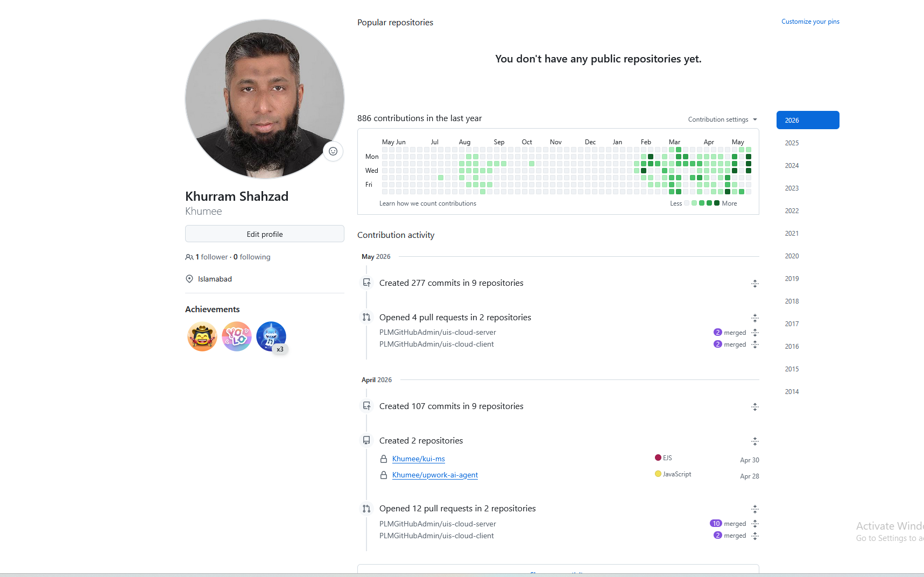924x577 pixels.
Task: Open the Khumee/upwork-ai-agent repository link
Action: click(435, 475)
